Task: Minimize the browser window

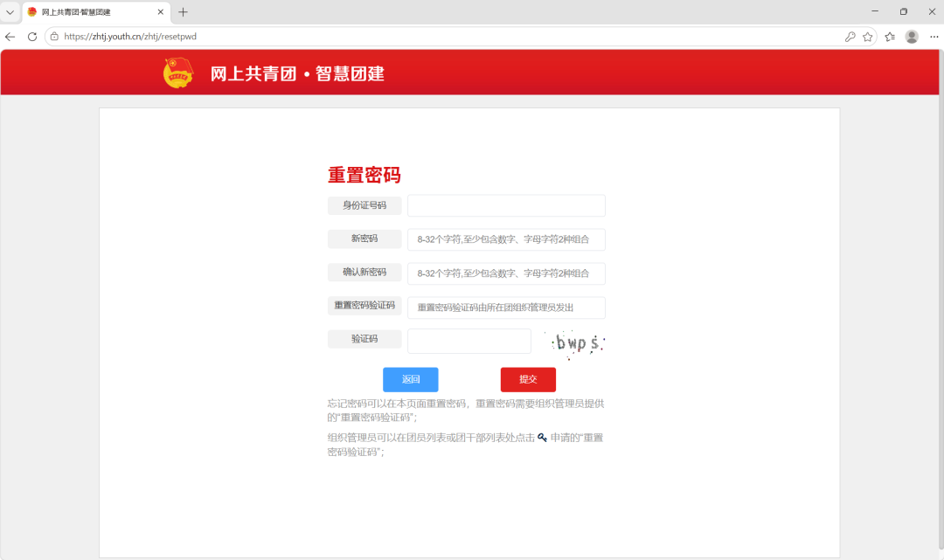Action: (875, 11)
